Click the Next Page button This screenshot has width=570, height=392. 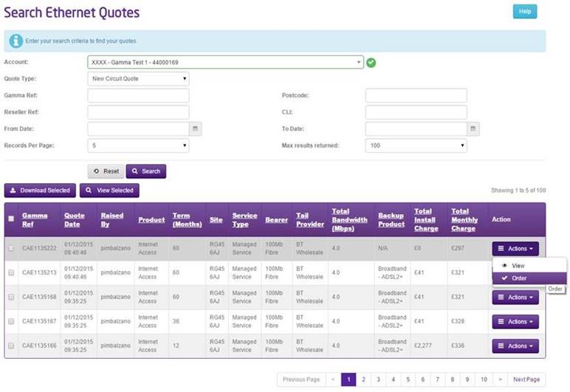click(x=526, y=379)
